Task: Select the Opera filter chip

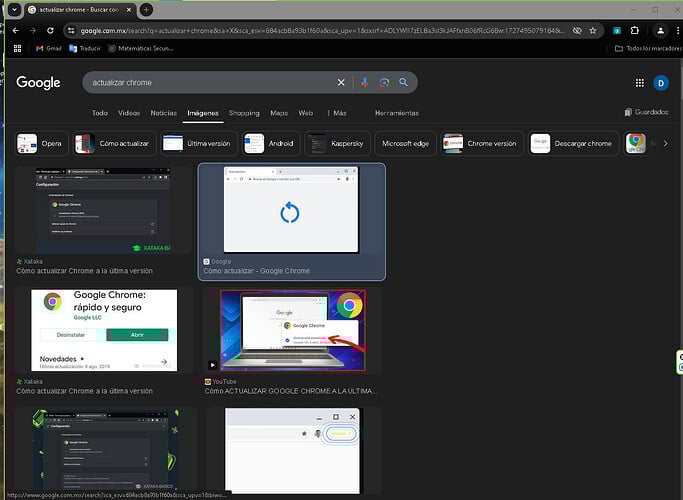Action: coord(41,143)
